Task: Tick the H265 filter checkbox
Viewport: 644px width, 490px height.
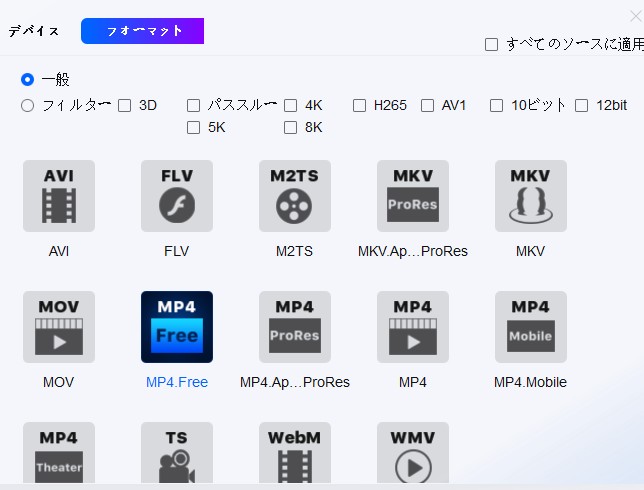Action: coord(359,106)
